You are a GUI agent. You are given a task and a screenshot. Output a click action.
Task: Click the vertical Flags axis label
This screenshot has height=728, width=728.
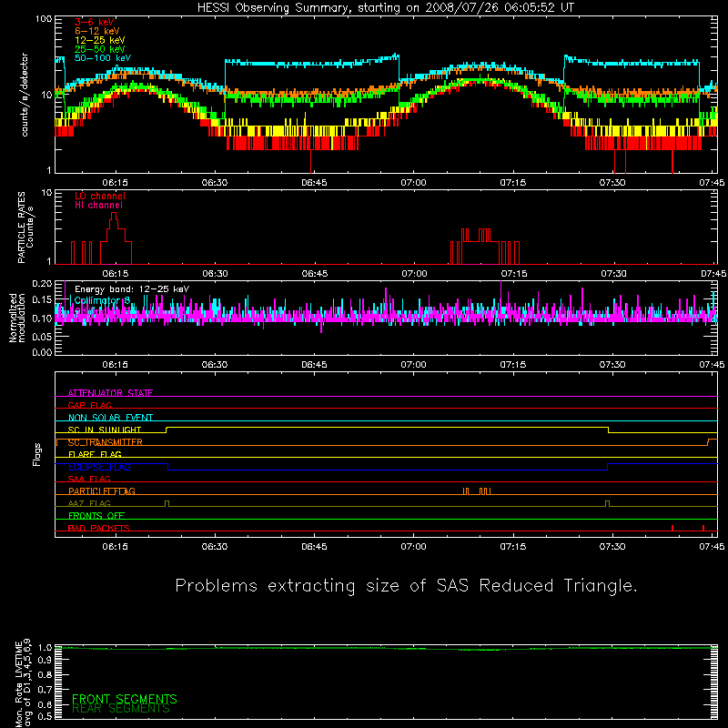[37, 454]
